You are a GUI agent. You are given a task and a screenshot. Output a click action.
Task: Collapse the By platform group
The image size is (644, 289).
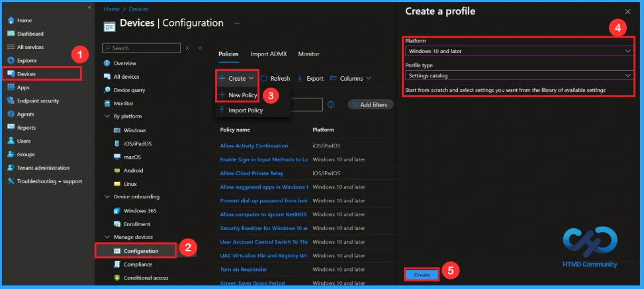pos(107,116)
